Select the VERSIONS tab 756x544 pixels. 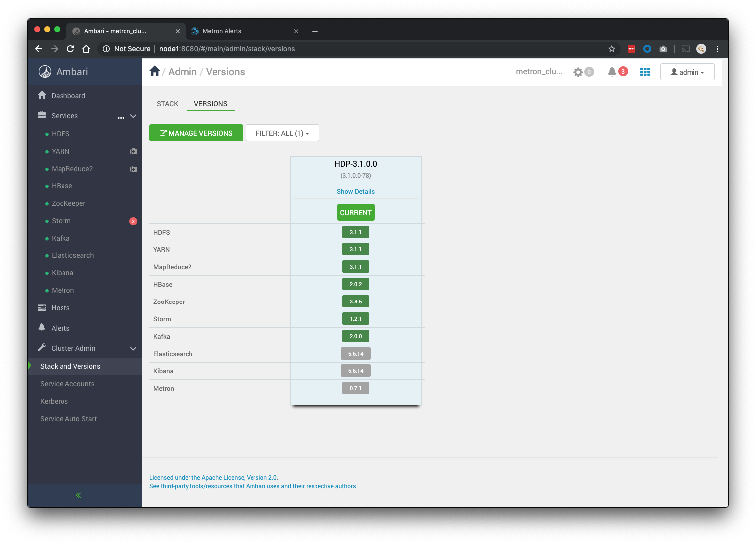point(211,104)
